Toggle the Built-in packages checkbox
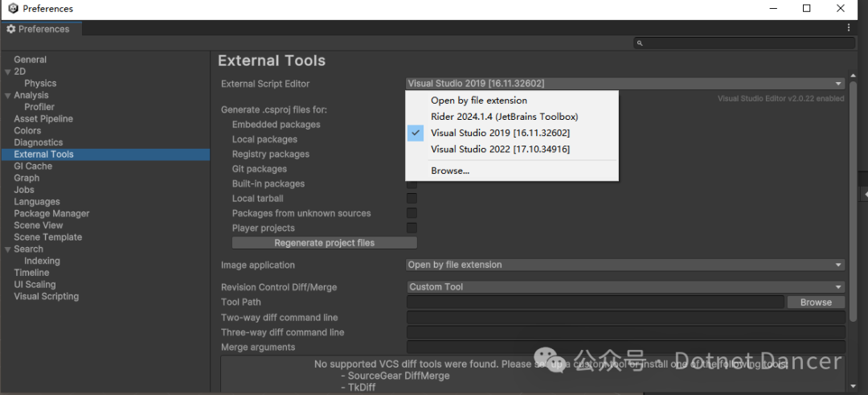 click(x=411, y=183)
